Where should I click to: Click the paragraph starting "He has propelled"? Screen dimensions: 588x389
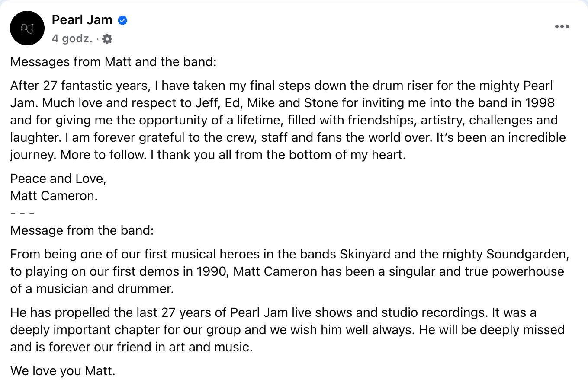[286, 330]
